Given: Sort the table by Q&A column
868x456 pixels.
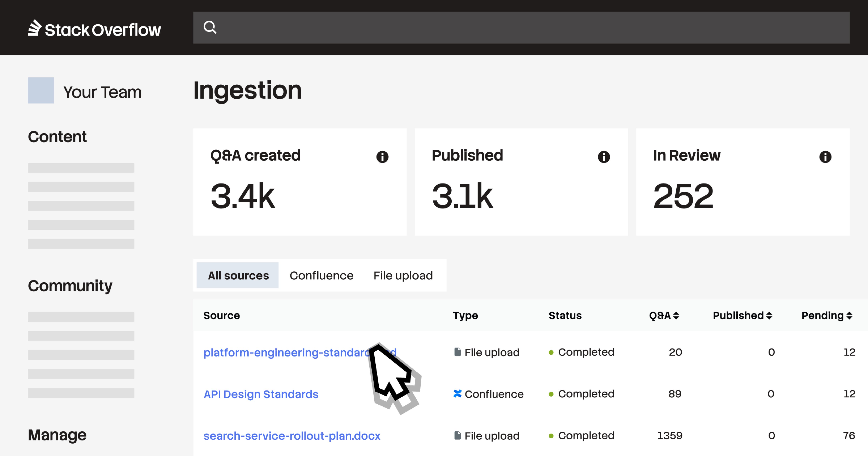Looking at the screenshot, I should click(664, 315).
